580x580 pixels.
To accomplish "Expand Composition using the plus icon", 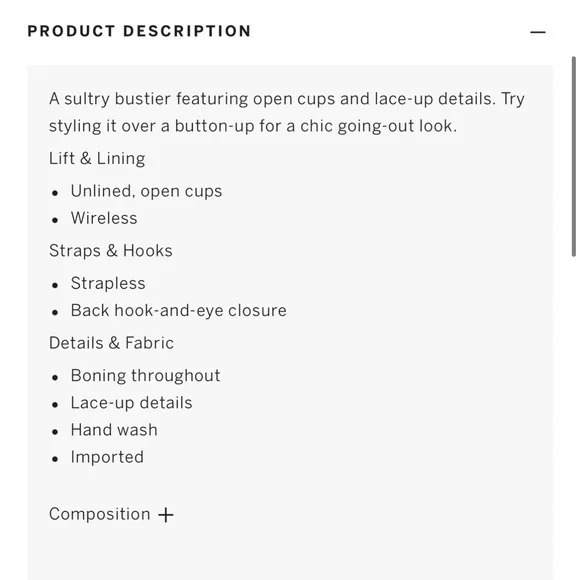I will pos(166,515).
